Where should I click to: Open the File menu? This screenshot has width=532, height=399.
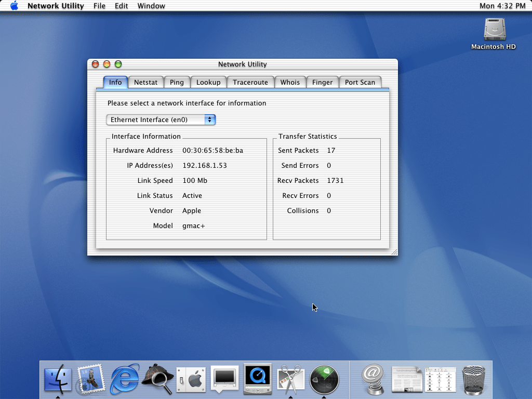coord(99,6)
